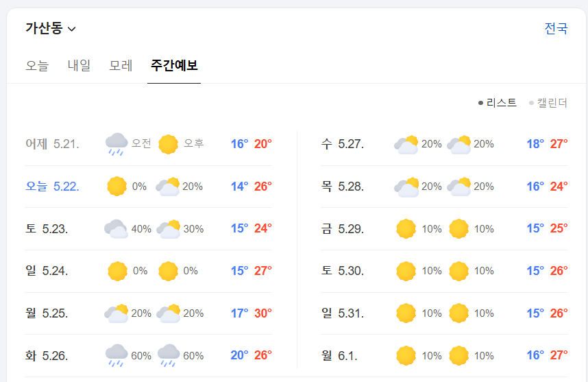
Task: Click yesterday's morning rain cloud icon
Action: point(117,144)
